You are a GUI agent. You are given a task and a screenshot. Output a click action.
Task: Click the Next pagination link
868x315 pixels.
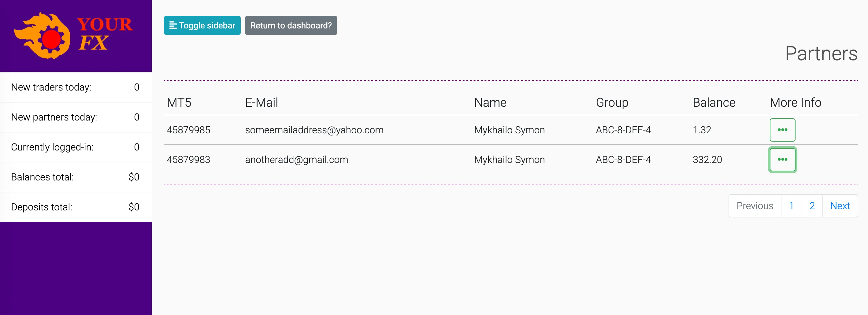[x=840, y=206]
